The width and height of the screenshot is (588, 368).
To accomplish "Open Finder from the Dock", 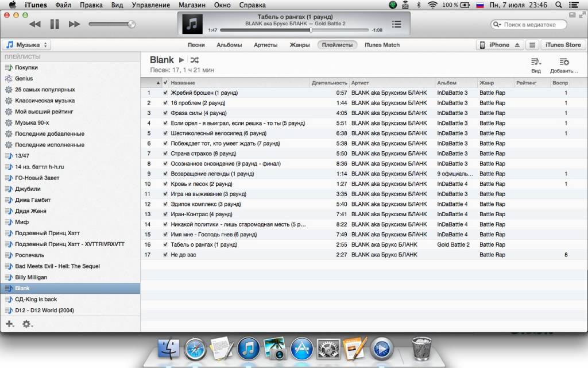I will (x=168, y=348).
